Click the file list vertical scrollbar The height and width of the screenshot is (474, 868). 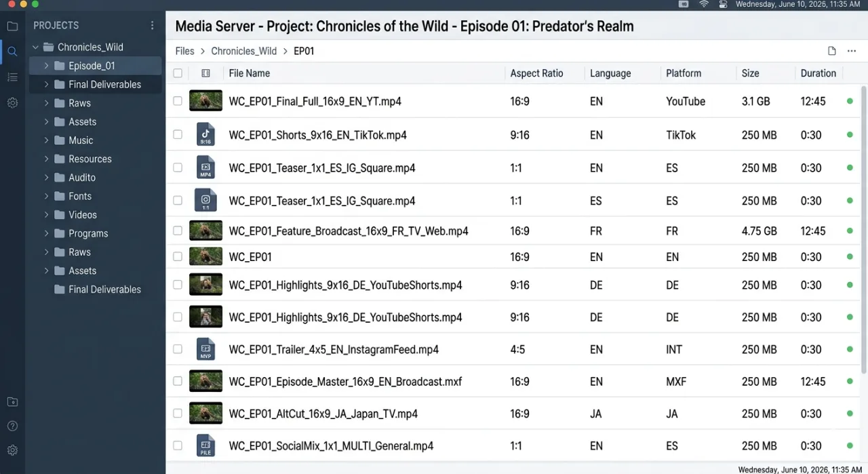tap(864, 229)
